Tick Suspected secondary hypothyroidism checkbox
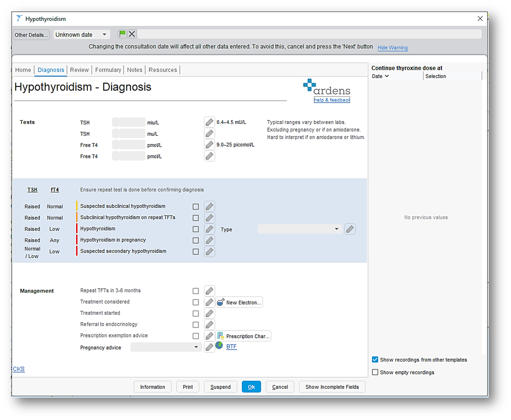The image size is (511, 420). point(196,252)
